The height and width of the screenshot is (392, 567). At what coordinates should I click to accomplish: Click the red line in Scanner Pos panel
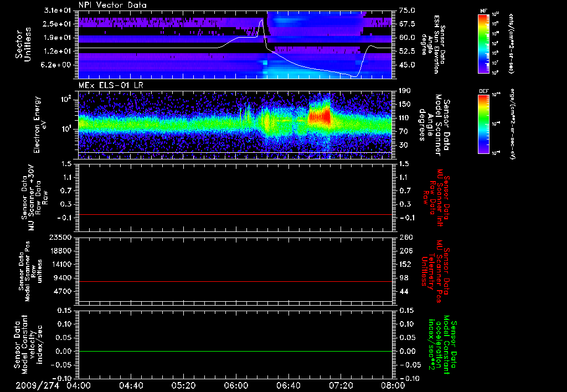[235, 281]
